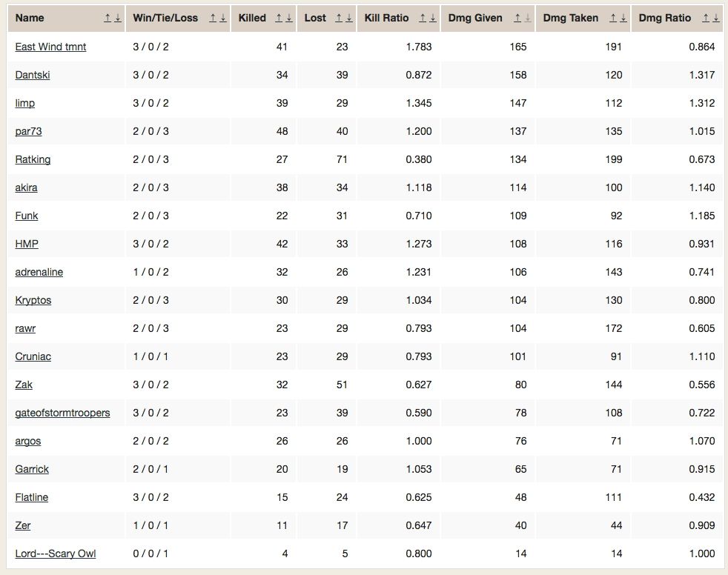This screenshot has height=575, width=728.
Task: Sort Killed column descending arrow
Action: pyautogui.click(x=289, y=18)
